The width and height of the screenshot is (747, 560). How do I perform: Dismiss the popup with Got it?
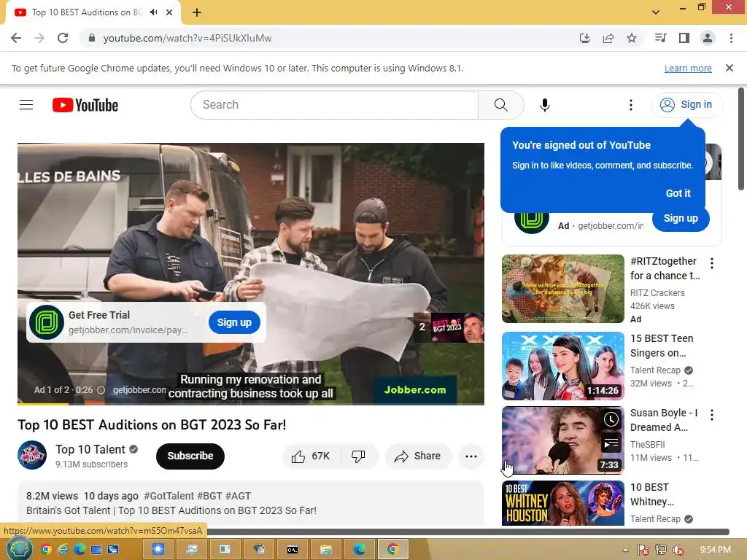pyautogui.click(x=678, y=193)
